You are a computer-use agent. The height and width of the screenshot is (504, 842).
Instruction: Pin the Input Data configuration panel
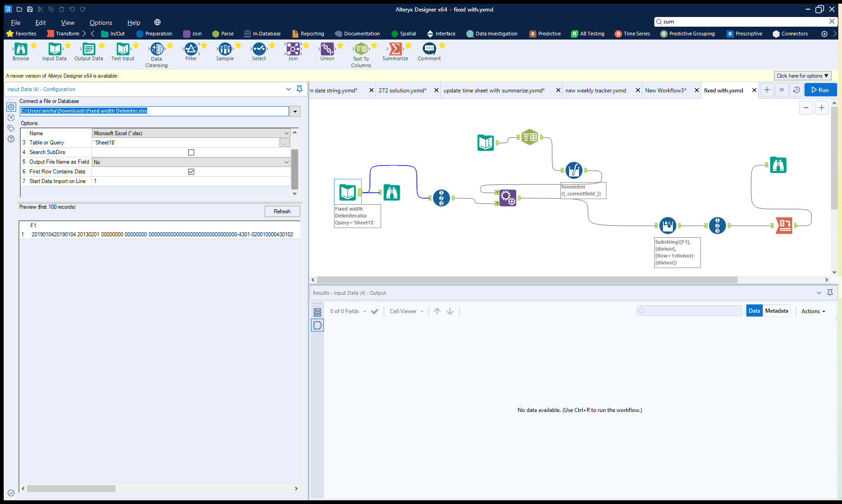[299, 89]
